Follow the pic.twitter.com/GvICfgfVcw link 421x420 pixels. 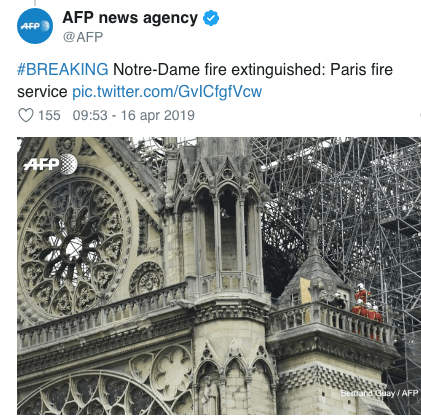[167, 92]
